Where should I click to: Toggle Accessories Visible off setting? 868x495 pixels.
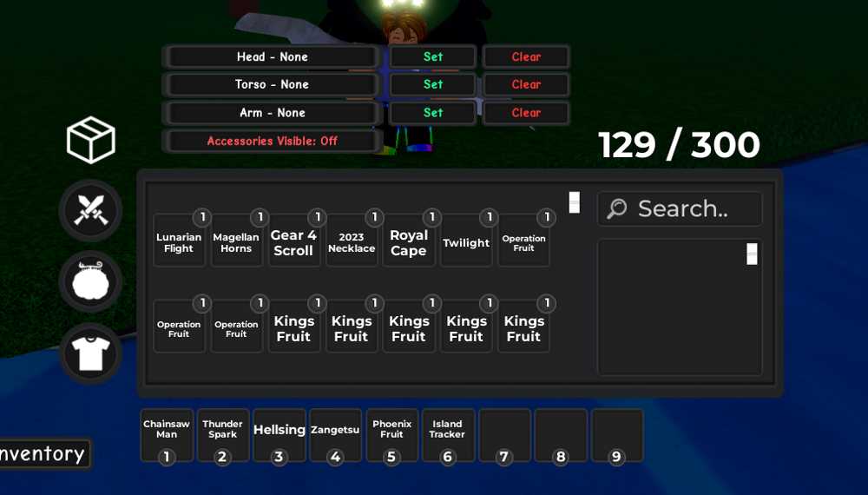[x=272, y=141]
